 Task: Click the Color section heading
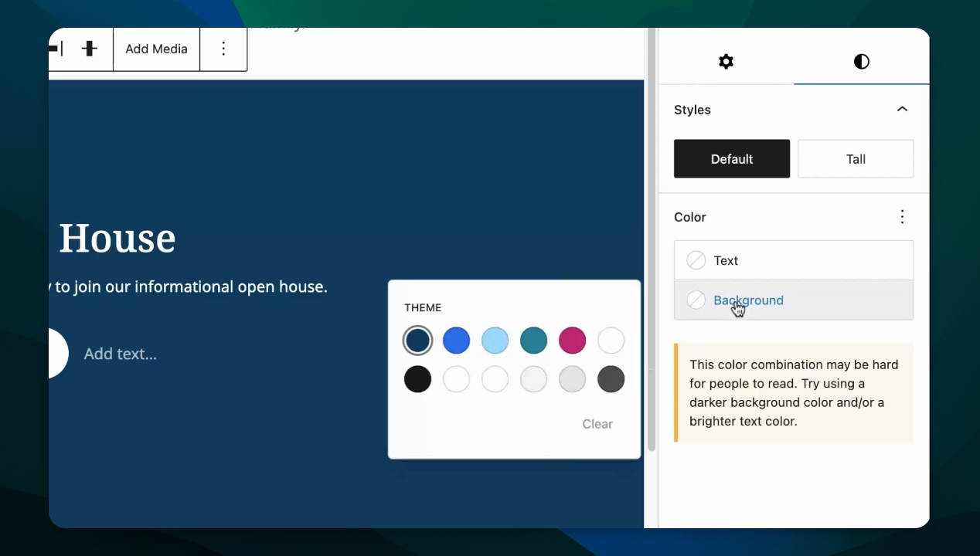click(x=690, y=217)
